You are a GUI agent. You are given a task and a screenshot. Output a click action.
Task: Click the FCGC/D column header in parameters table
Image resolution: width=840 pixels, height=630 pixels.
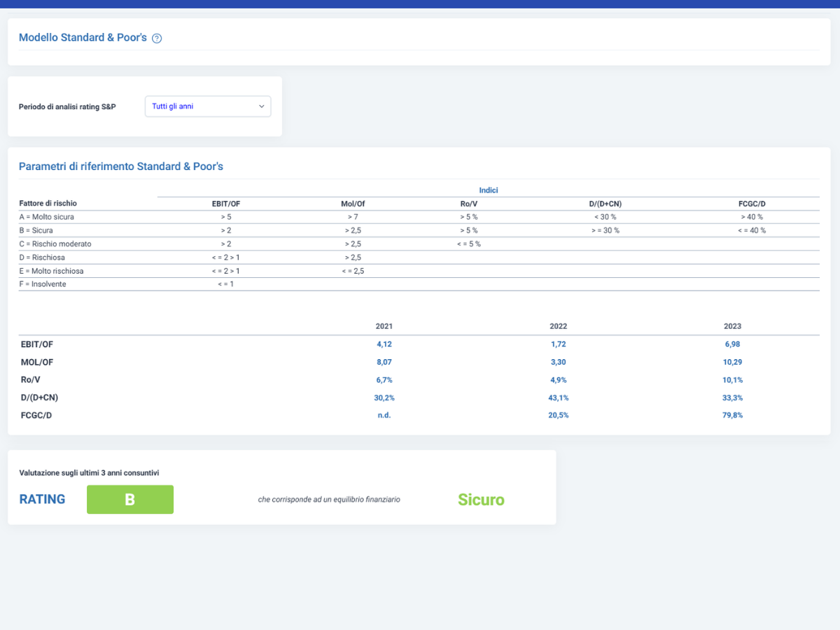(752, 204)
